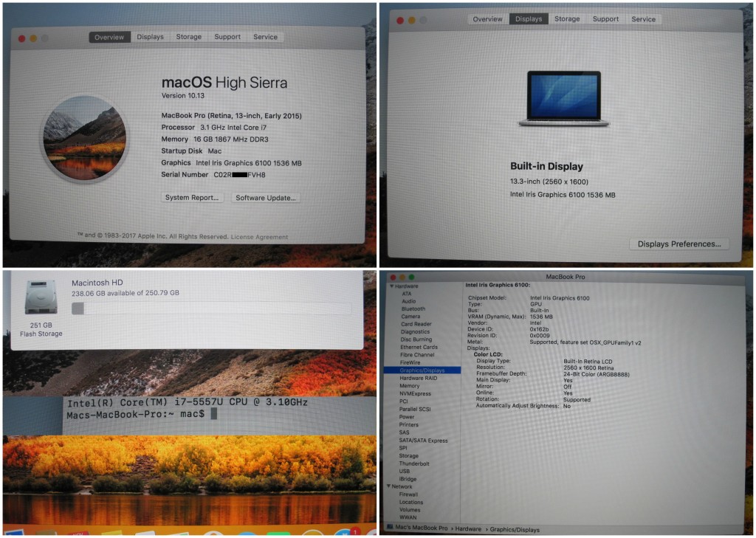The image size is (756, 538).
Task: Select Volumes under Network
Action: coord(410,510)
